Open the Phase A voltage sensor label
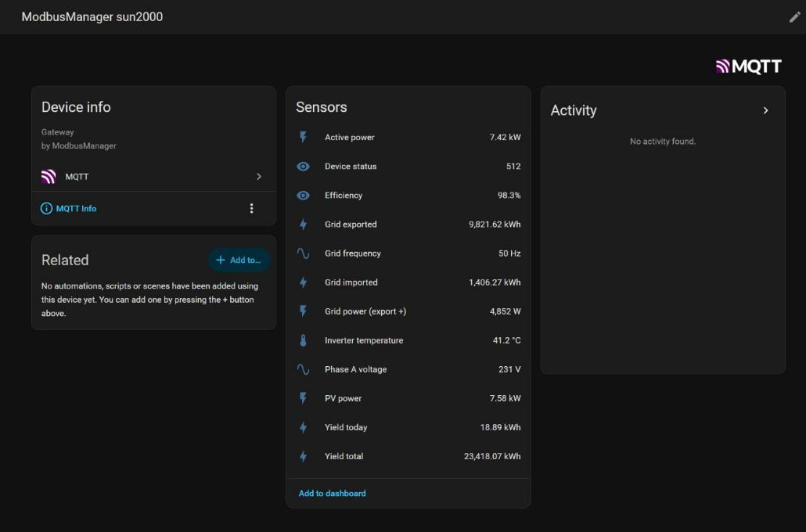Image resolution: width=806 pixels, height=532 pixels. (356, 369)
